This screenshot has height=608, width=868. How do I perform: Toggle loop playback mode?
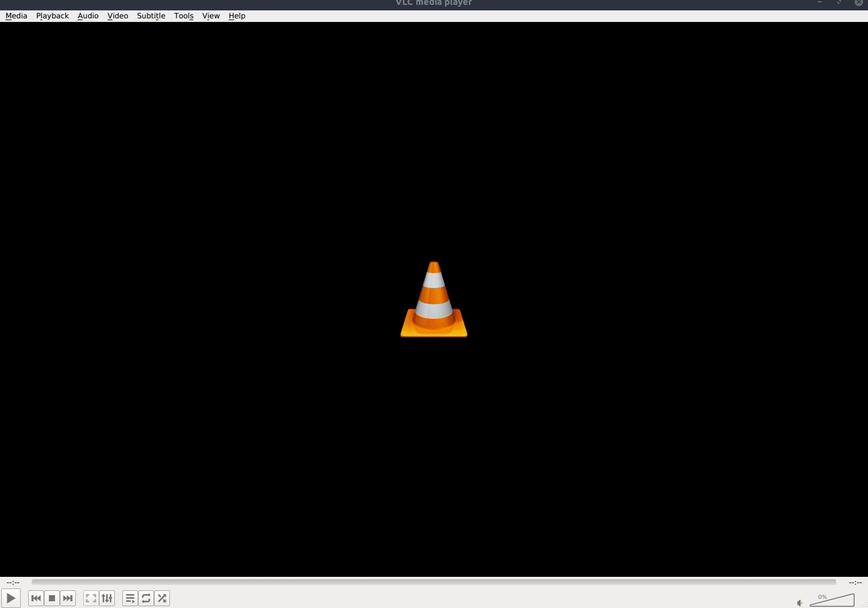[x=146, y=598]
